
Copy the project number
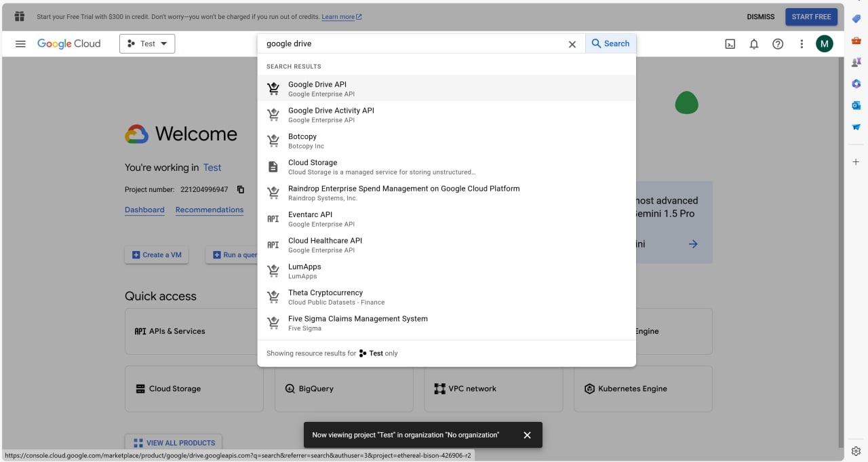(x=241, y=190)
